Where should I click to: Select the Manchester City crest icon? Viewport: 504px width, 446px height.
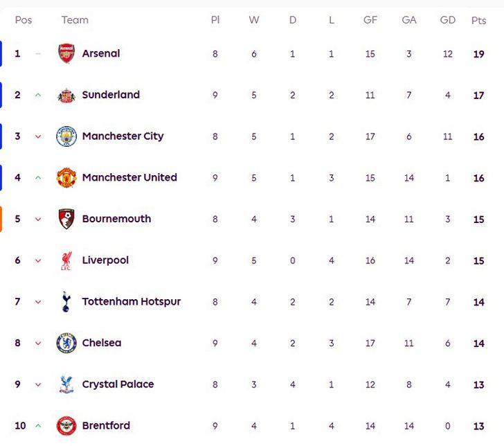(x=66, y=136)
